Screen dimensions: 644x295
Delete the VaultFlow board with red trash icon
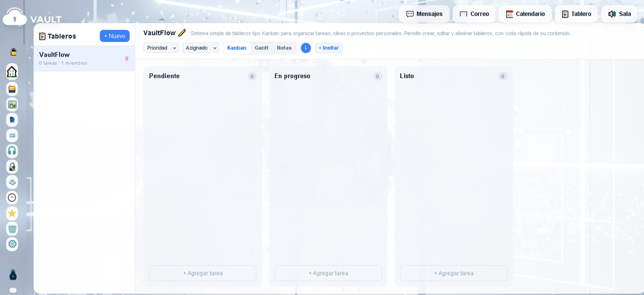click(127, 58)
